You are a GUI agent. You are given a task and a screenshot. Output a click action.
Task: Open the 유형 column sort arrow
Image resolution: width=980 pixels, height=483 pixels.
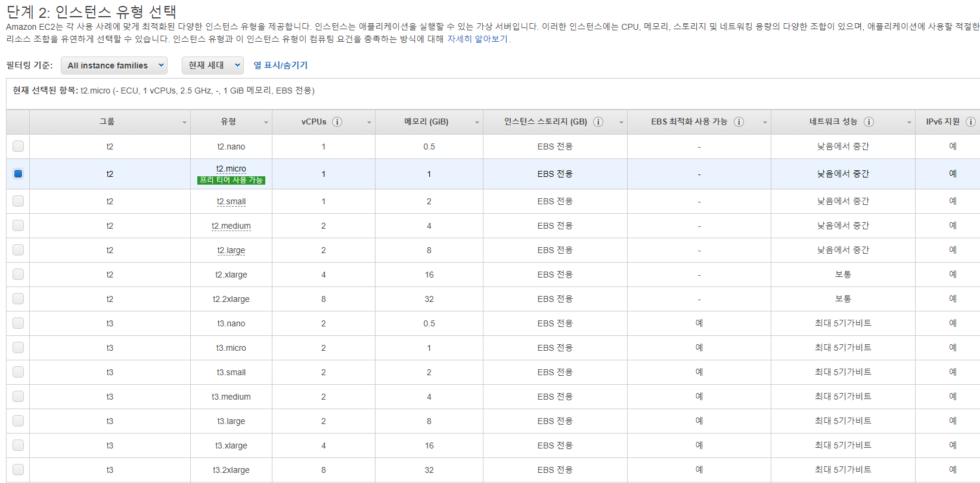click(266, 122)
